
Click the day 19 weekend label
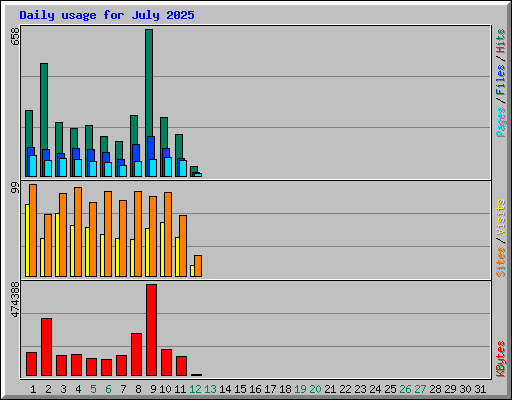tap(300, 389)
